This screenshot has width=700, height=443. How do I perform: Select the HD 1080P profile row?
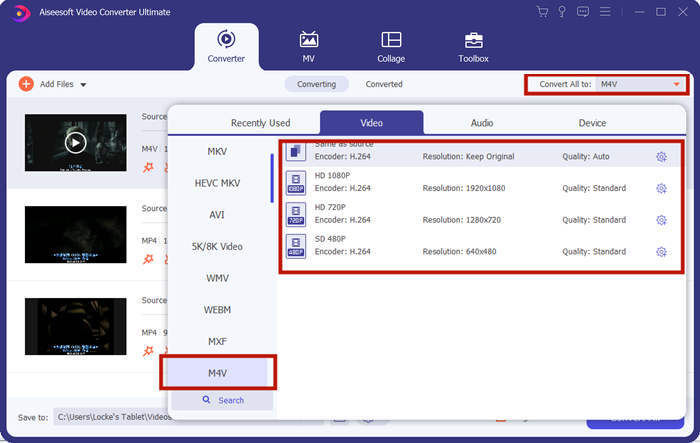[x=481, y=182]
